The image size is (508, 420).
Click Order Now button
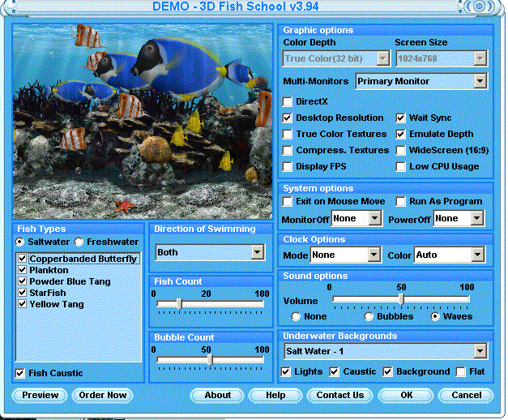tap(102, 396)
